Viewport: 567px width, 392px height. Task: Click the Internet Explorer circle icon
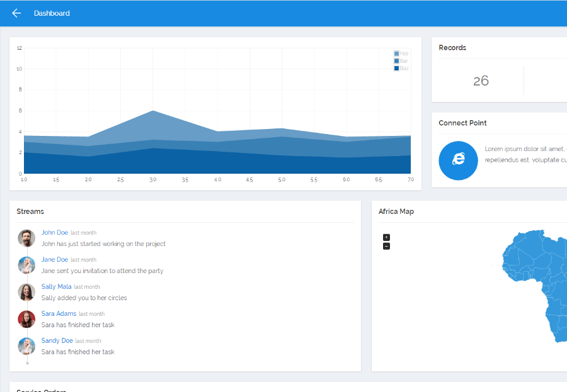[x=458, y=160]
